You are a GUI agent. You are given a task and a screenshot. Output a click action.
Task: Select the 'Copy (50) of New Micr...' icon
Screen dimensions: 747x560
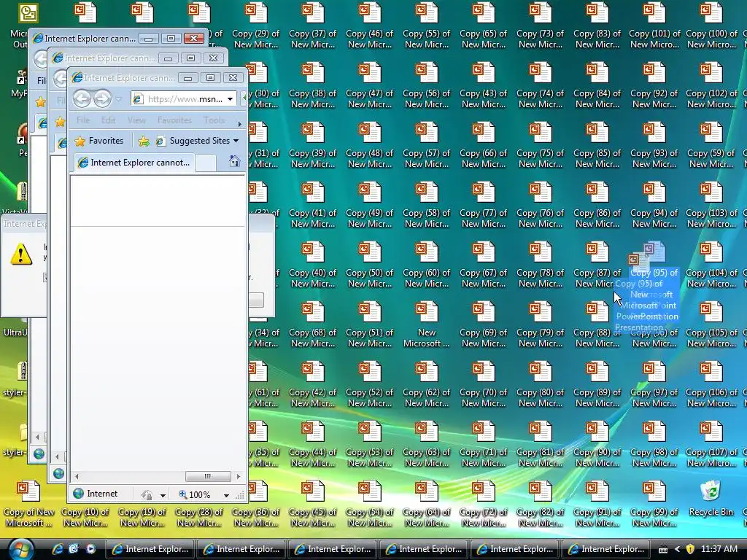point(370,265)
